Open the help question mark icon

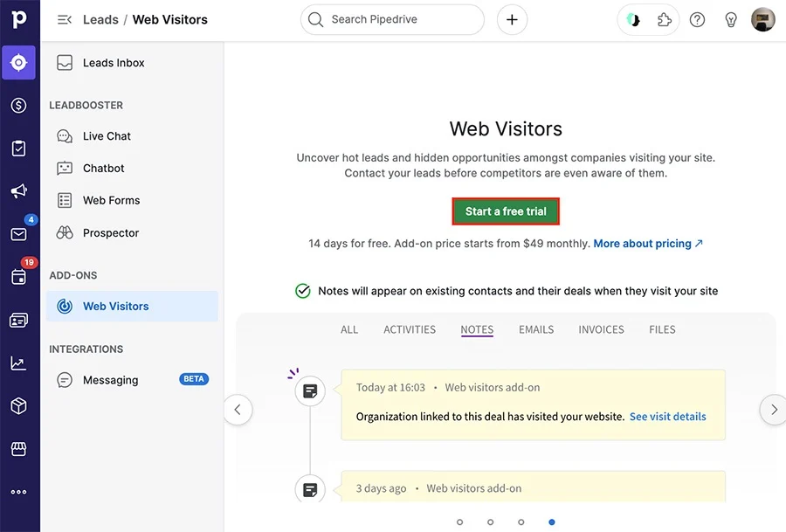pos(697,19)
